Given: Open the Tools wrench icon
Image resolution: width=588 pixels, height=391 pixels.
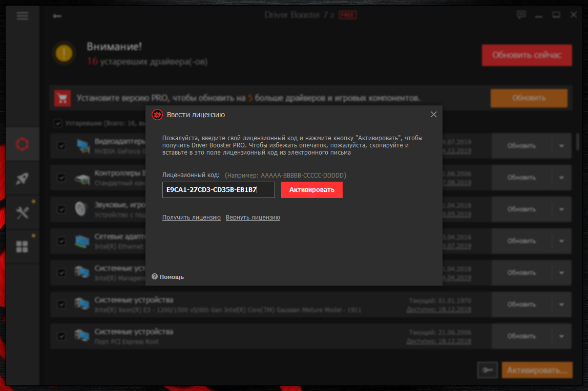Looking at the screenshot, I should [x=22, y=213].
